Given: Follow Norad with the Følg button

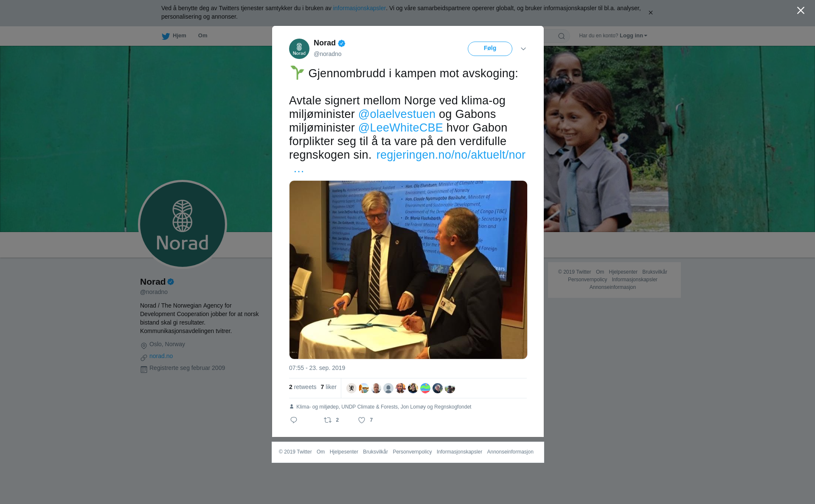Looking at the screenshot, I should (490, 49).
